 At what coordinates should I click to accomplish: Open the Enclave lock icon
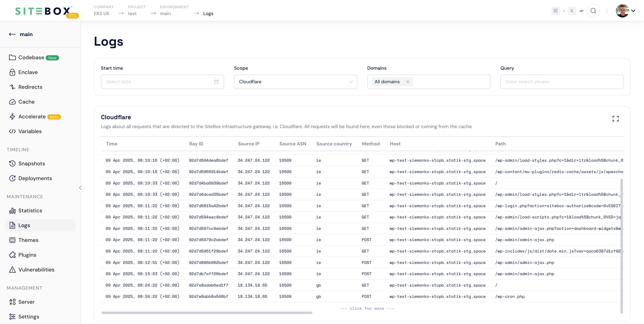12,72
